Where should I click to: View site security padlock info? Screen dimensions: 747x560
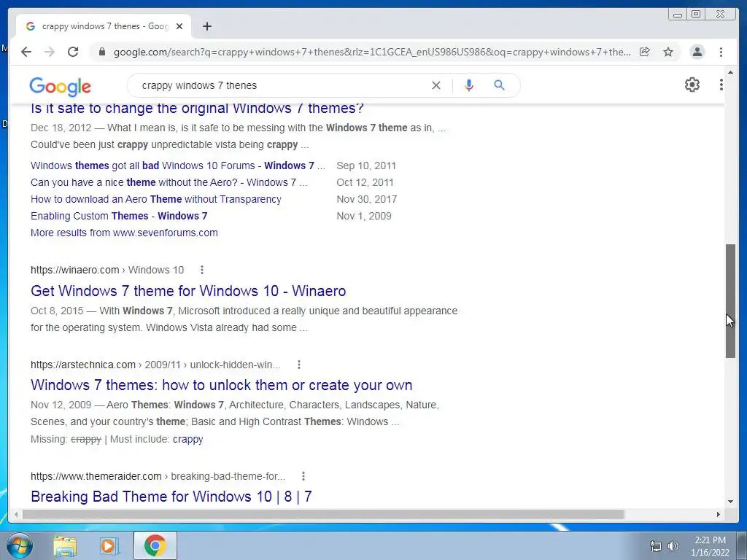click(101, 52)
